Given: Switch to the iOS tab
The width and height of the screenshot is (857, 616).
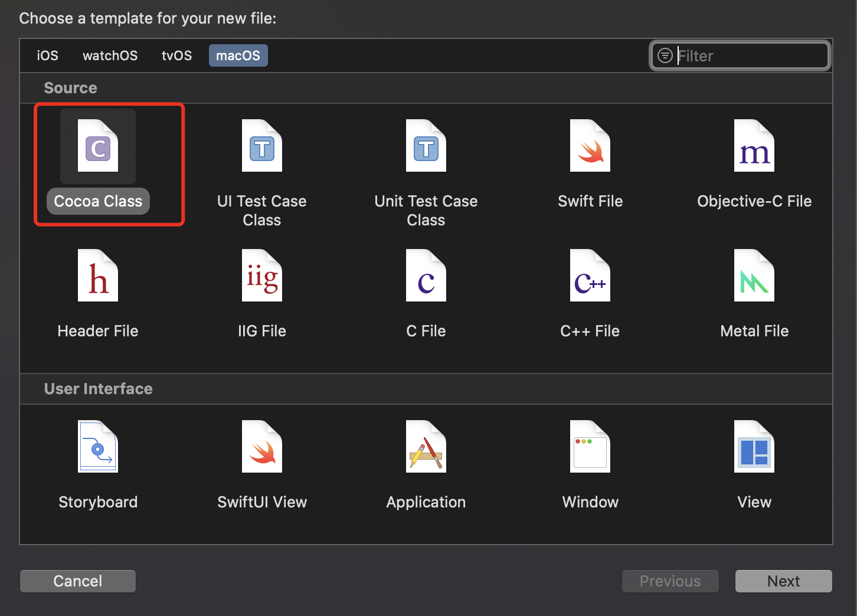Looking at the screenshot, I should pos(48,55).
